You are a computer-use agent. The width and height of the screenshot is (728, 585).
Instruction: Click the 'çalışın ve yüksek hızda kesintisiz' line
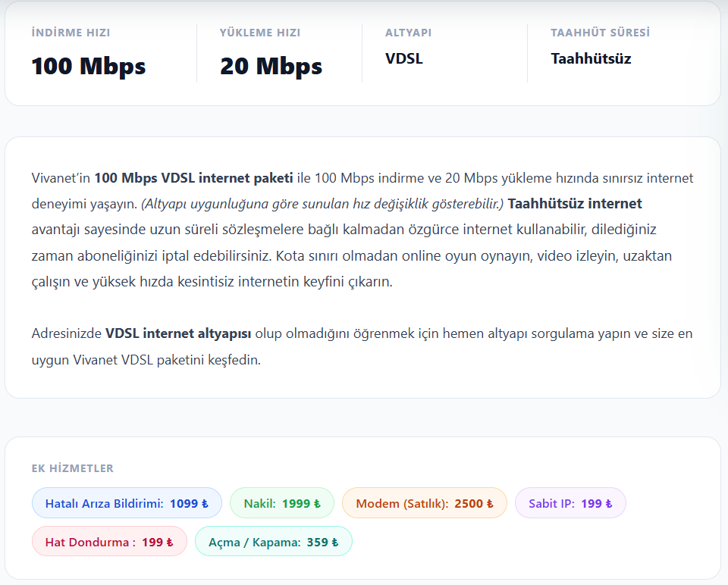click(212, 282)
